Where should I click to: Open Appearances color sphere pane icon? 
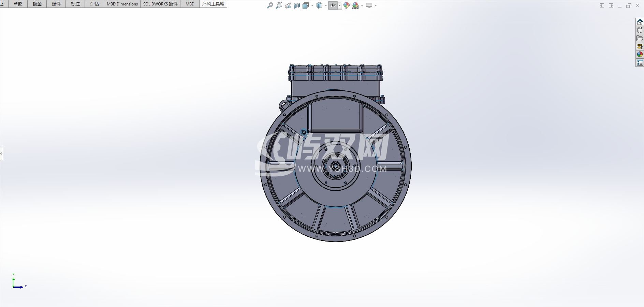[640, 55]
